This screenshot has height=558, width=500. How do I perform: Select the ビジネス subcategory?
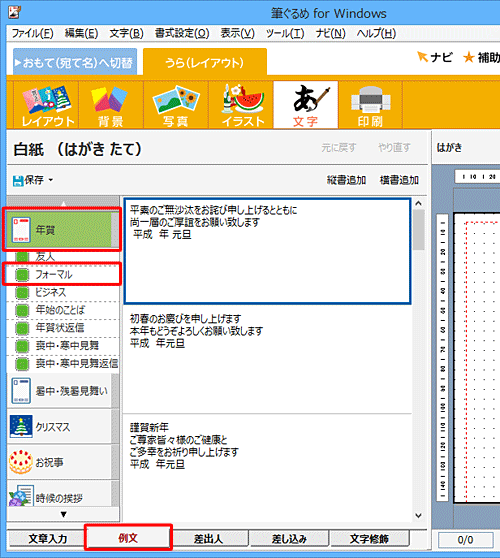62,292
